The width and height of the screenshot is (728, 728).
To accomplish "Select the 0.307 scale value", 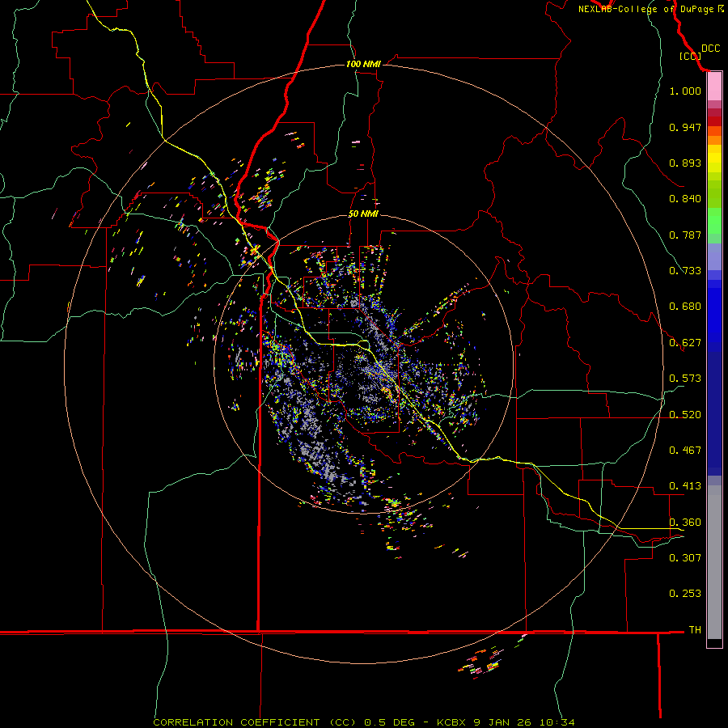I will click(685, 558).
